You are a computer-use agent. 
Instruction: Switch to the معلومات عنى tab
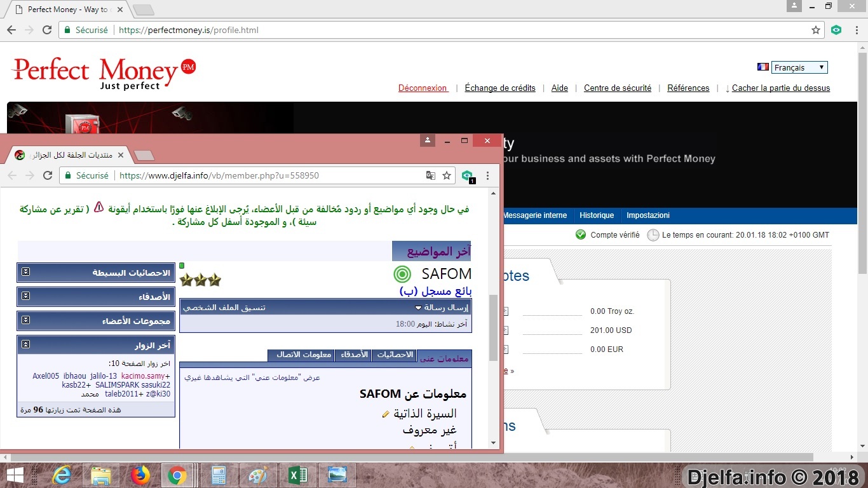tap(444, 358)
